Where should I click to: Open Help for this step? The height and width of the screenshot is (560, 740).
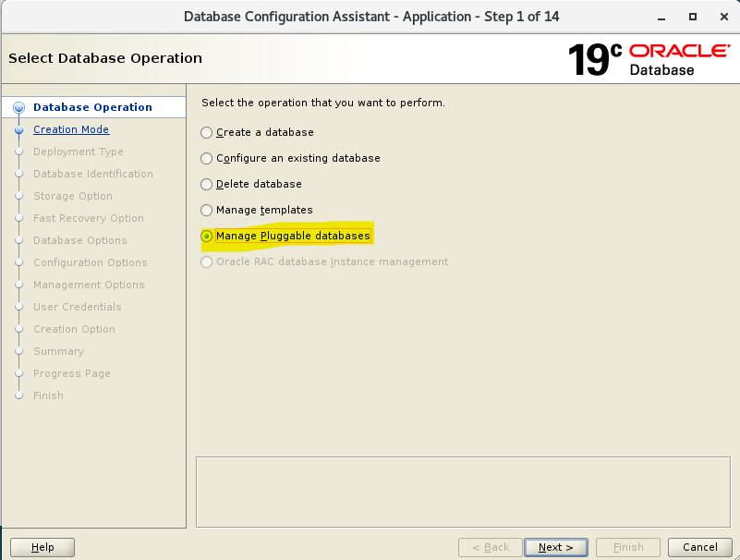[42, 547]
